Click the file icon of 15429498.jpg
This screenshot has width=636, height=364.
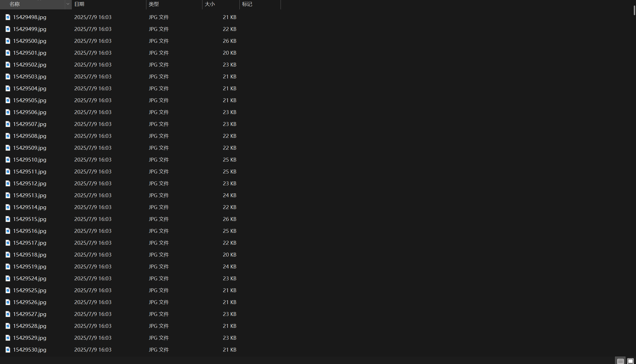8,17
